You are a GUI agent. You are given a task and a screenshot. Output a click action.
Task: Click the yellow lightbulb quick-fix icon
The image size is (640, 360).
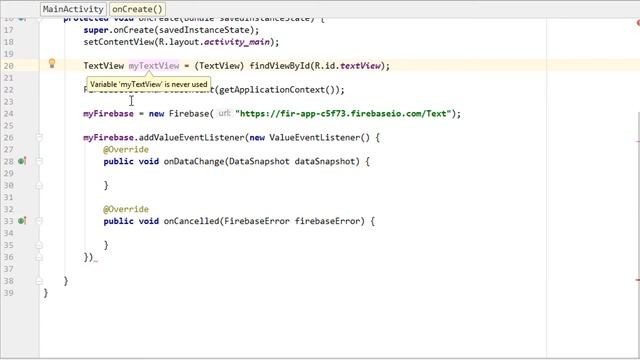(52, 63)
